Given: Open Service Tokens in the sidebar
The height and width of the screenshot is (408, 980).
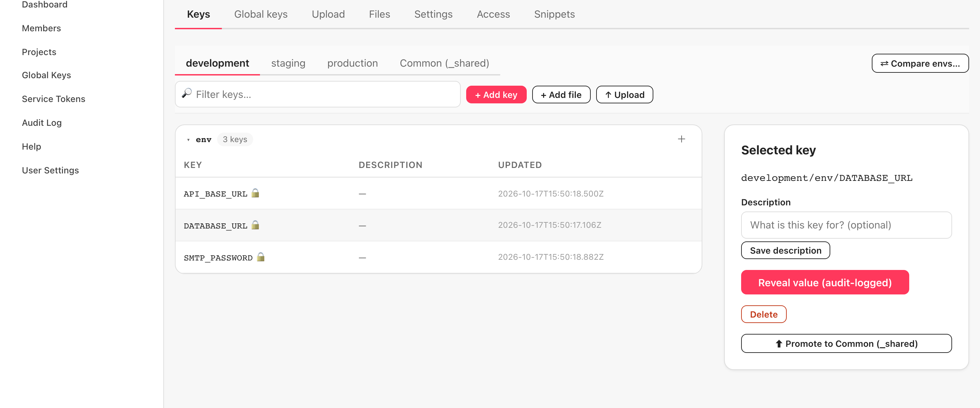Looking at the screenshot, I should [x=53, y=99].
